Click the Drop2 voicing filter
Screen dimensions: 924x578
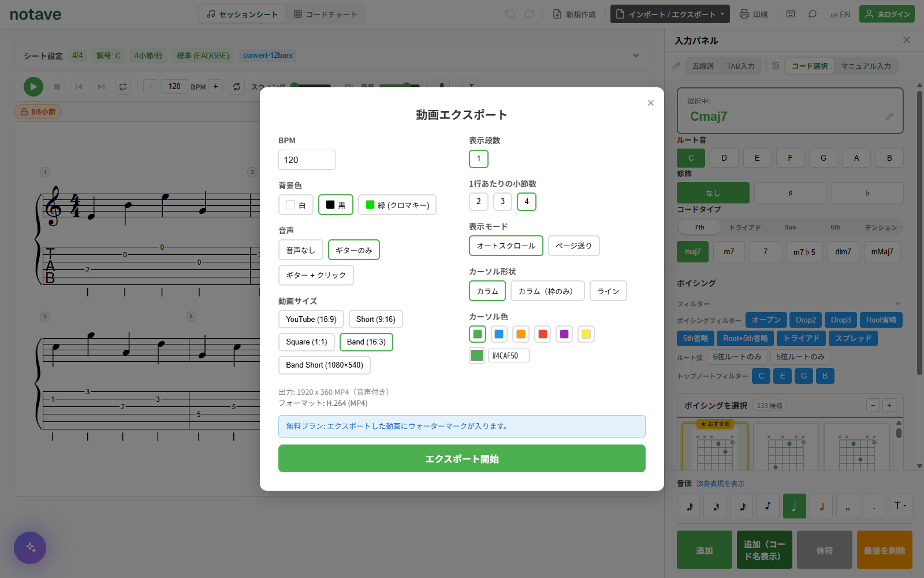[806, 320]
